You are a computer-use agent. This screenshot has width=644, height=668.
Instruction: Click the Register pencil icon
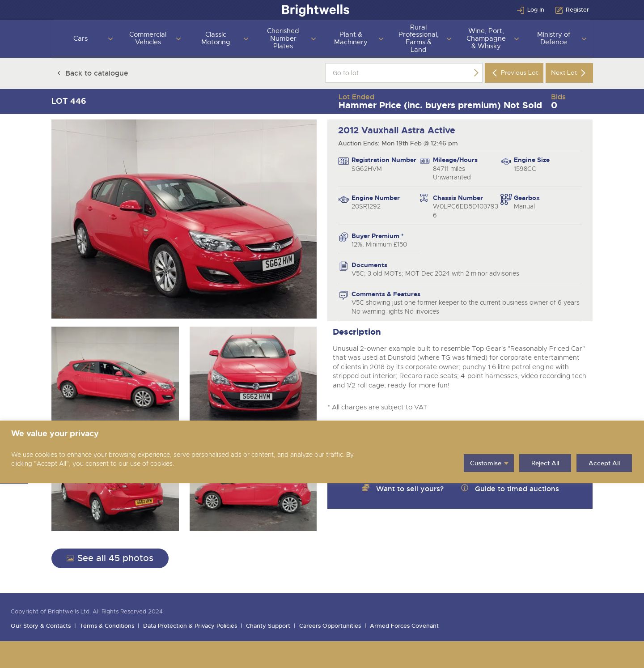tap(559, 10)
